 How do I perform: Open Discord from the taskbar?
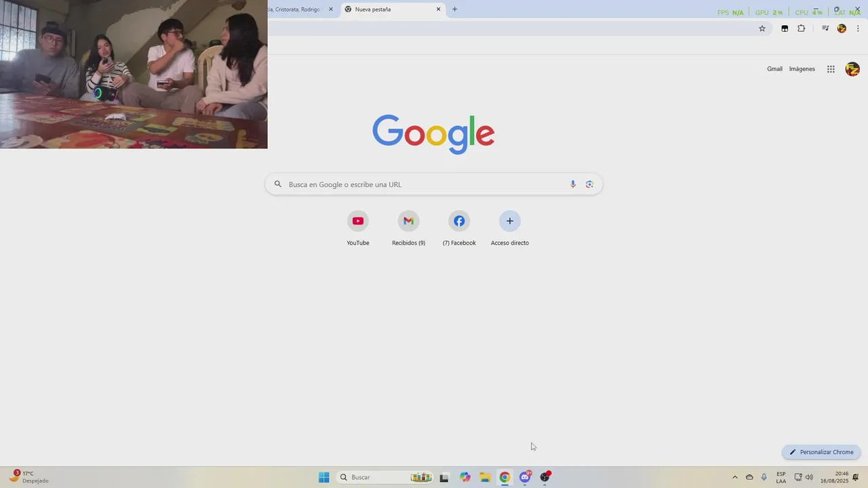(525, 477)
